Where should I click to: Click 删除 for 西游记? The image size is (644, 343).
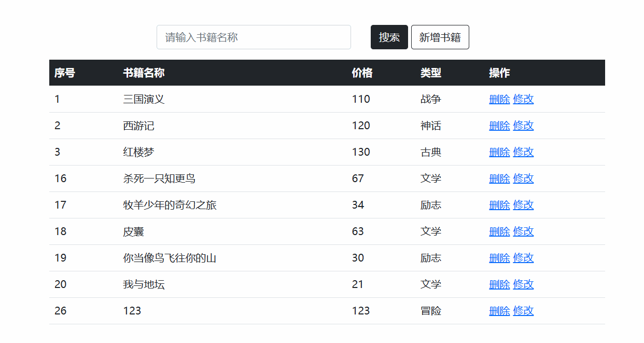[x=499, y=126]
